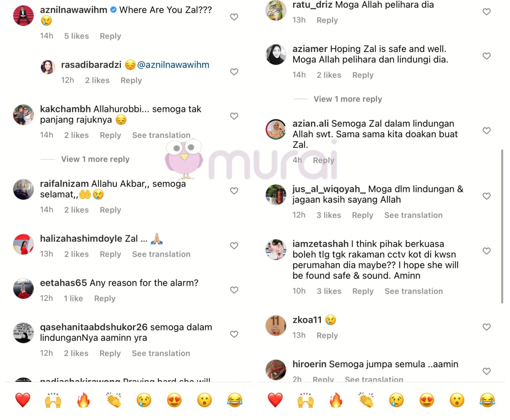Open halizahashimdoyle's profile picture

pos(23,244)
